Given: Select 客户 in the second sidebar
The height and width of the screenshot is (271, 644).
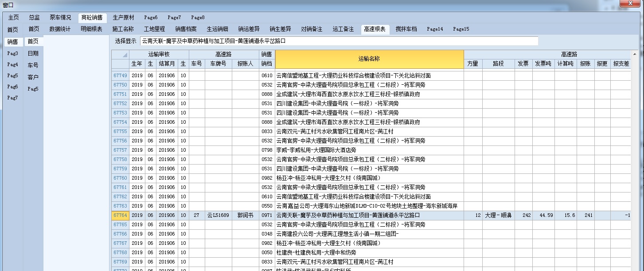Looking at the screenshot, I should 33,77.
